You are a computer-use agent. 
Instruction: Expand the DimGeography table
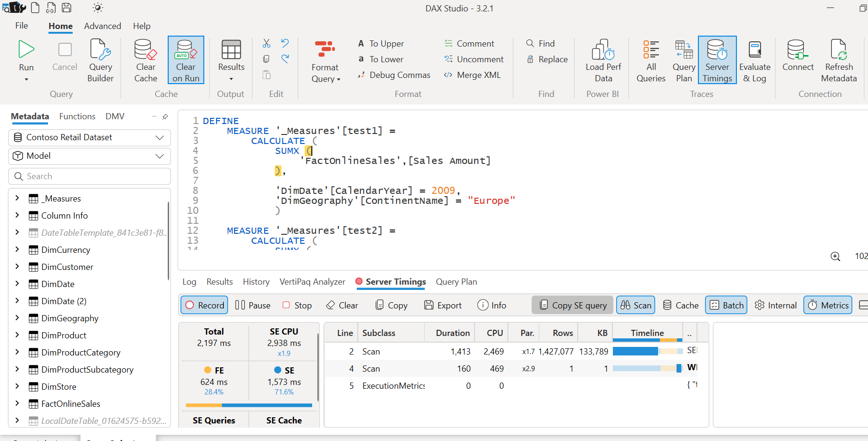17,318
